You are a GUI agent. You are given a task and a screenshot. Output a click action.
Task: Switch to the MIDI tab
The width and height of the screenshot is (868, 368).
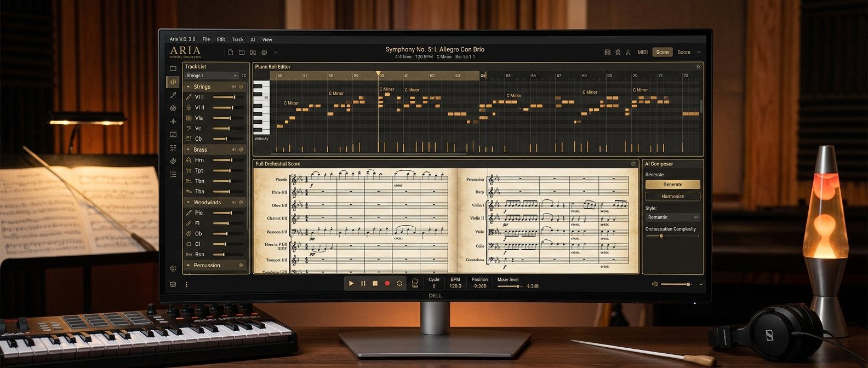tap(643, 53)
